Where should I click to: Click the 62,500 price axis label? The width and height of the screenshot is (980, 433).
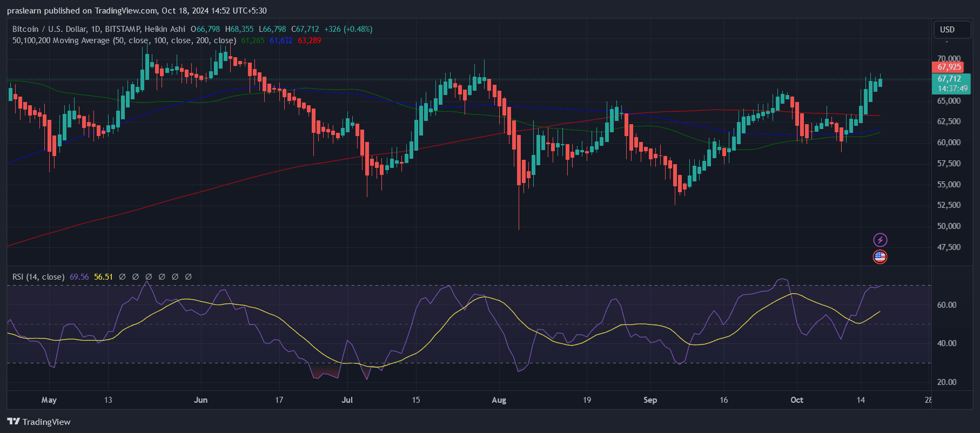pos(949,121)
